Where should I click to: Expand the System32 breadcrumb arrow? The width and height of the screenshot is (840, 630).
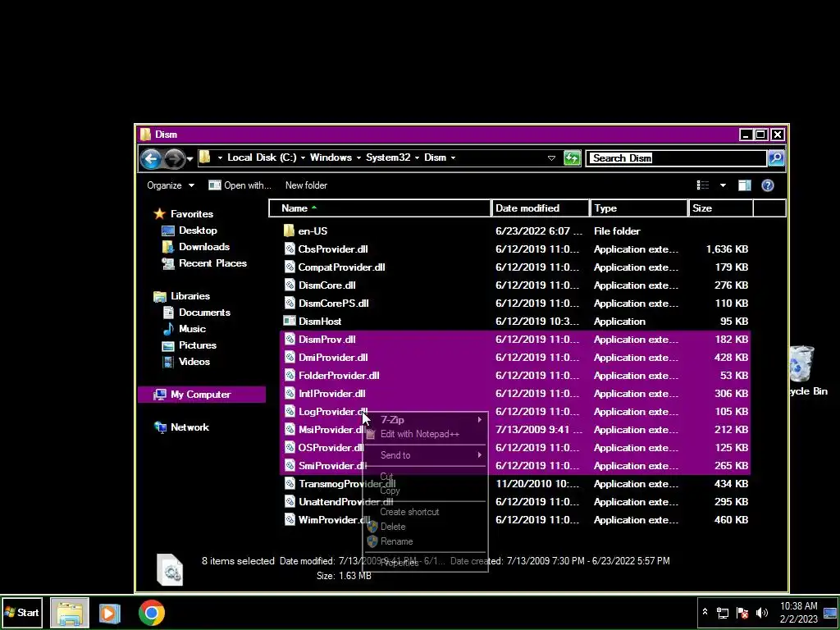(x=417, y=158)
